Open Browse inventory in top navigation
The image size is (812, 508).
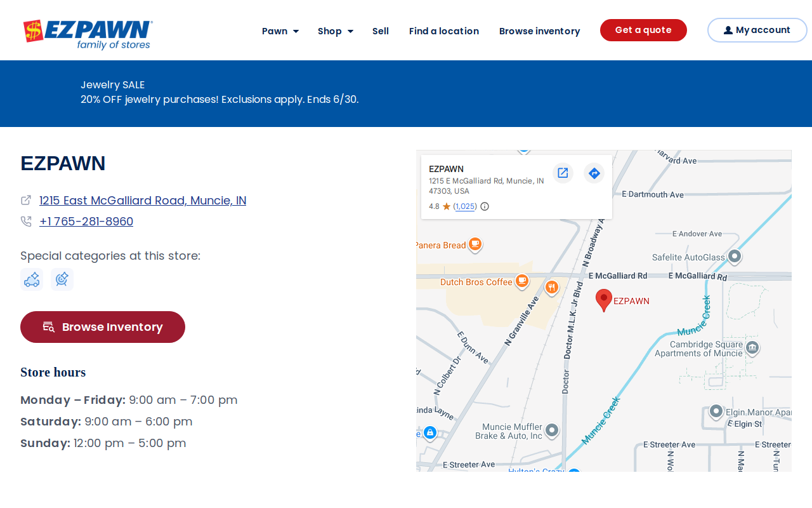click(x=540, y=31)
